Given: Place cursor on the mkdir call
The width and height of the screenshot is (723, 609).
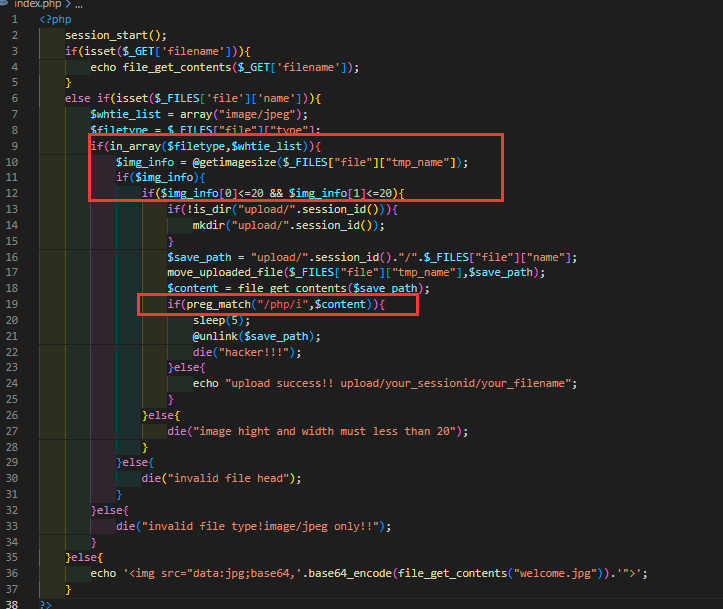Looking at the screenshot, I should [215, 225].
